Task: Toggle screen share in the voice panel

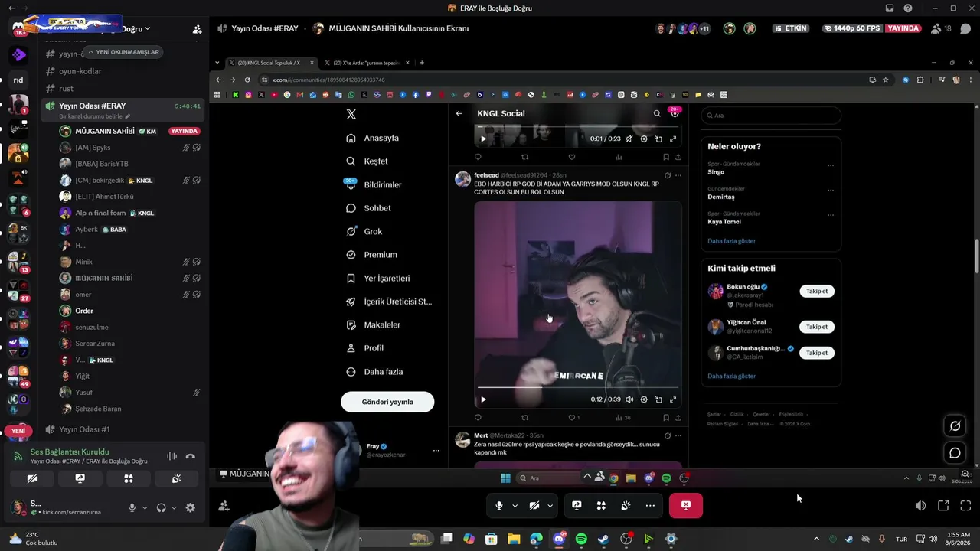Action: pyautogui.click(x=80, y=478)
